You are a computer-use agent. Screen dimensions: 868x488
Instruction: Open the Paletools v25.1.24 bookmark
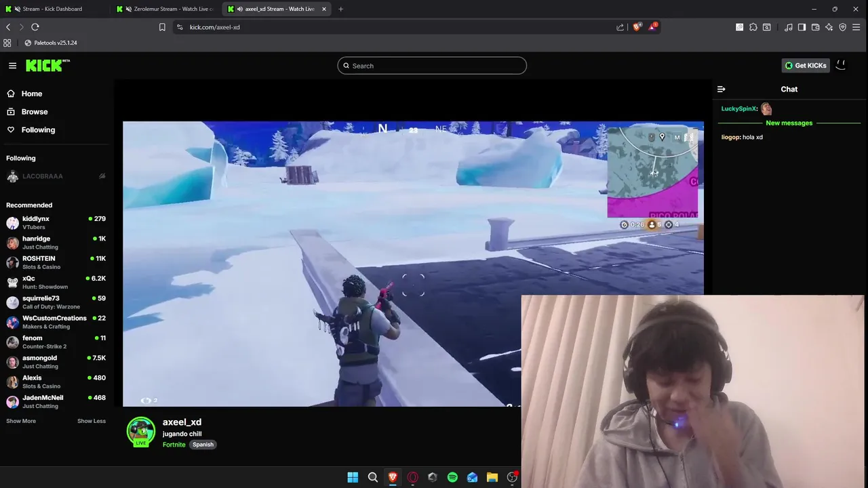coord(50,43)
